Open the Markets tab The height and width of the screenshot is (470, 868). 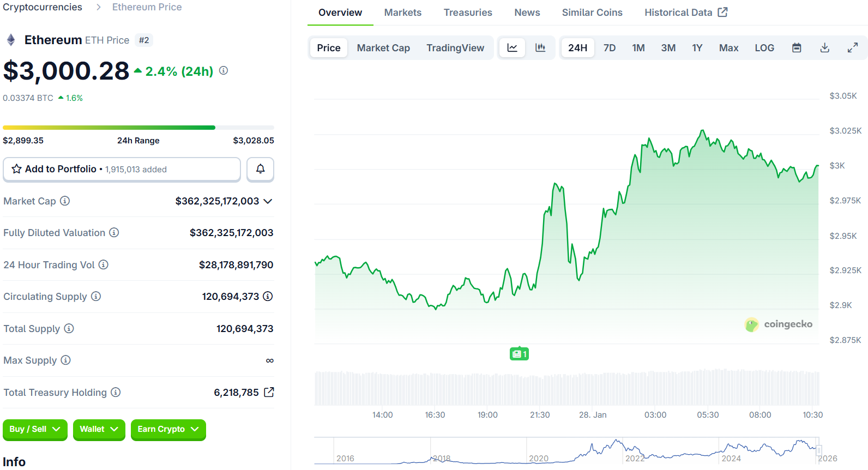(402, 13)
